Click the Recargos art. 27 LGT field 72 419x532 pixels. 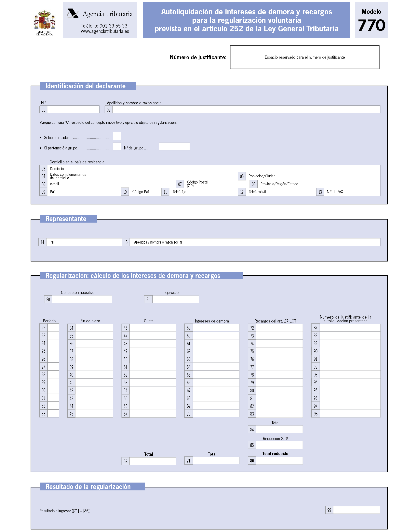[279, 328]
